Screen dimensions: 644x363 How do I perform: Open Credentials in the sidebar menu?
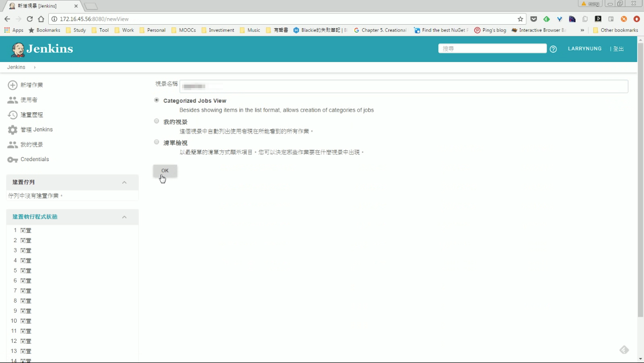pyautogui.click(x=35, y=159)
